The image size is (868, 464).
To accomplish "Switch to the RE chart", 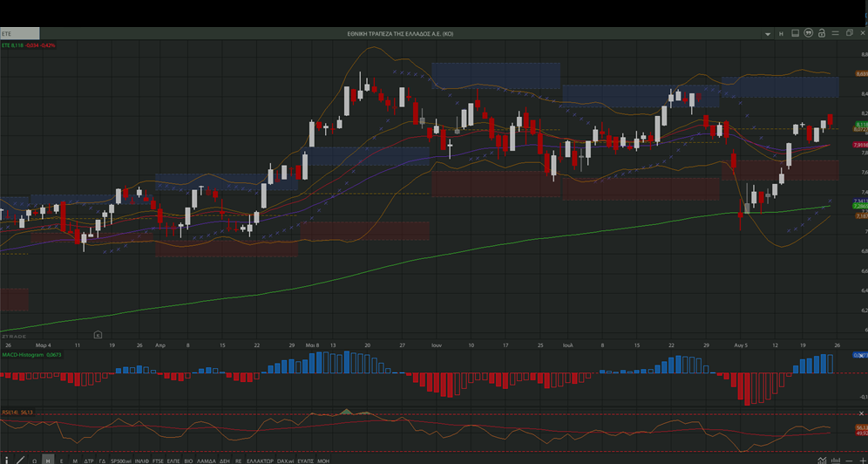I will pos(239,461).
